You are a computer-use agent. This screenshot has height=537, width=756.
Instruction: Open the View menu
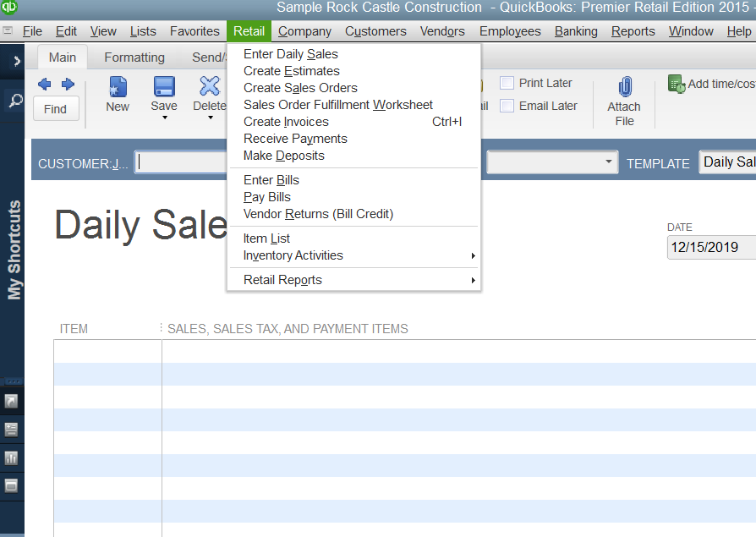tap(103, 31)
